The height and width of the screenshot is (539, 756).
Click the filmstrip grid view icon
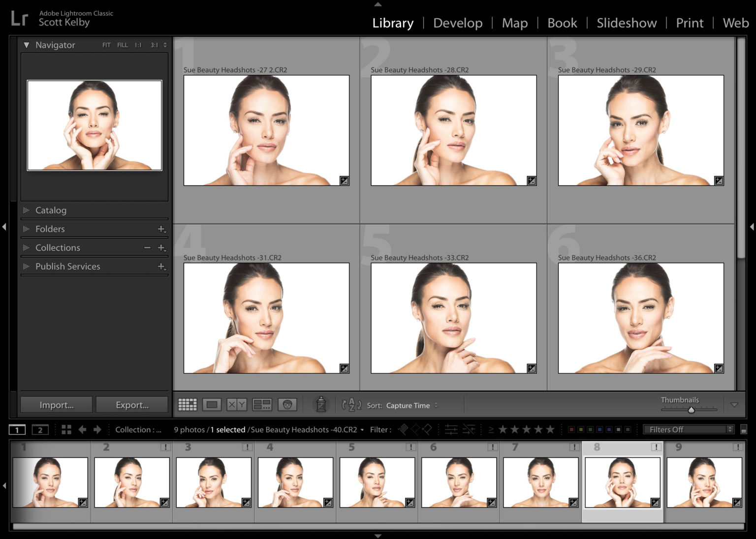(x=66, y=429)
